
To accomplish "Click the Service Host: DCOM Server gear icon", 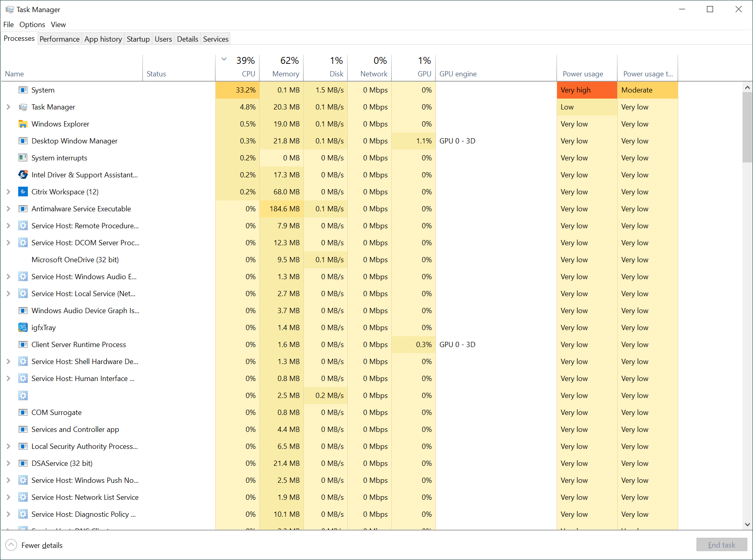I will (x=23, y=243).
